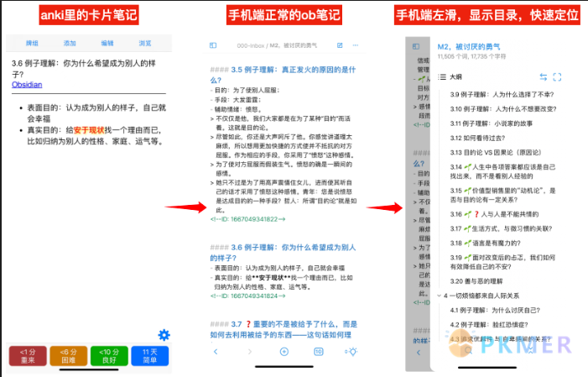This screenshot has width=588, height=377.
Task: Open tab switcher showing 10 tabs
Action: click(319, 352)
